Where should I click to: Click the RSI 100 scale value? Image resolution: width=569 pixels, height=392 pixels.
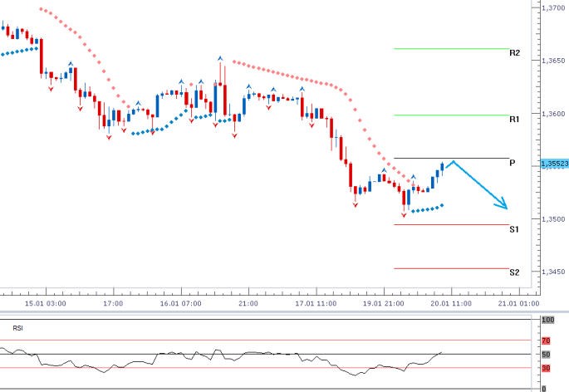(x=548, y=320)
